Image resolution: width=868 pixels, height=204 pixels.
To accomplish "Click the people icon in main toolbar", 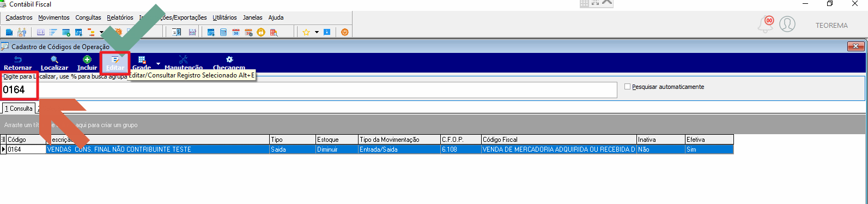I will point(22,32).
